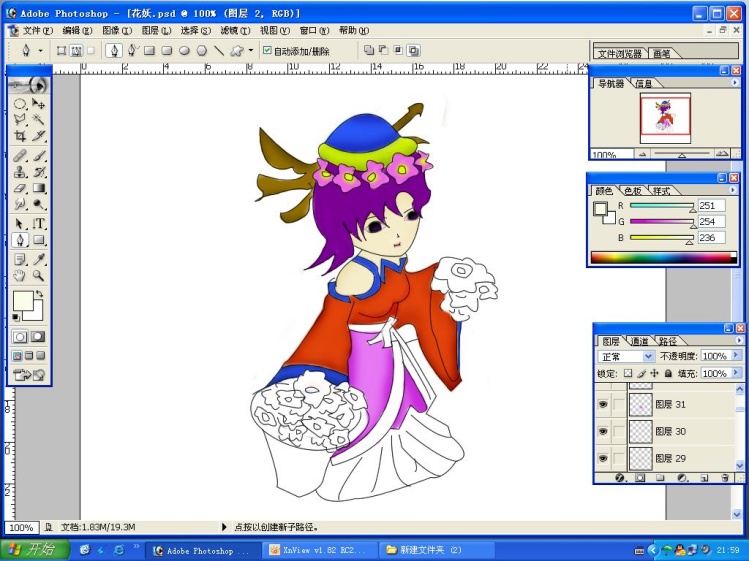Select the Eyedropper tool

[x=38, y=259]
